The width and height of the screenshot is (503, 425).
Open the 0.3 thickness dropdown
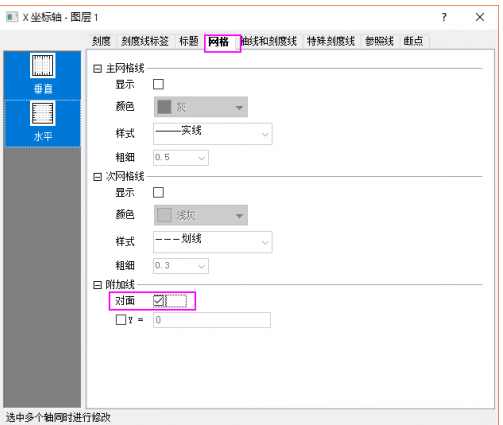(x=181, y=266)
